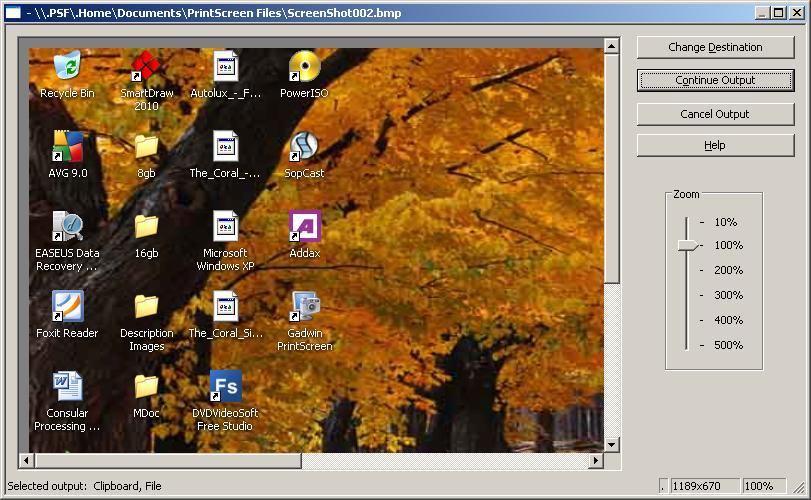Open Help with the Help button

(x=715, y=145)
